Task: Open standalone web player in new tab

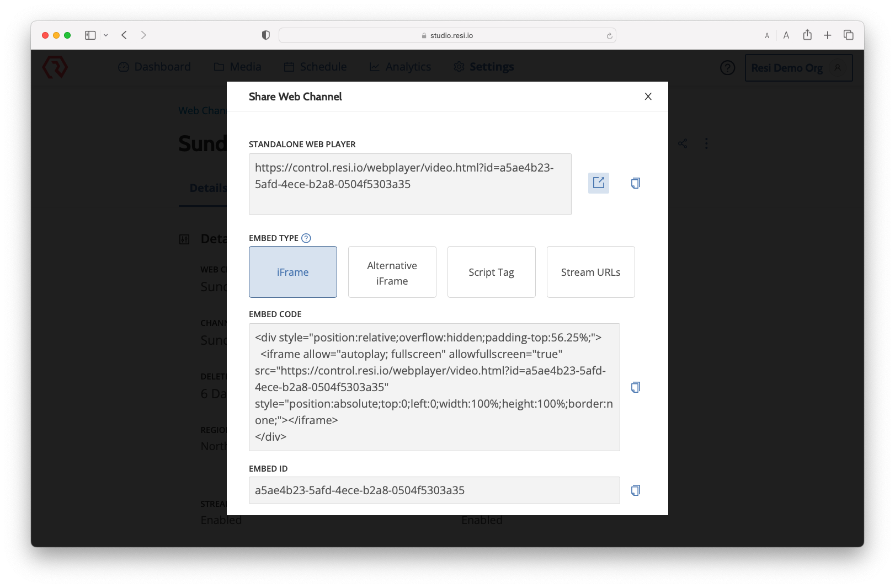Action: (x=598, y=183)
